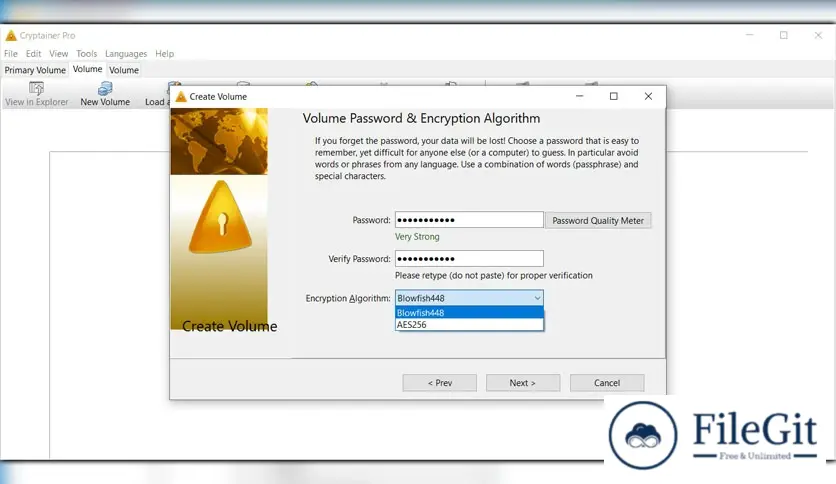
Task: Switch to the Primary Volume tab
Action: pyautogui.click(x=35, y=70)
